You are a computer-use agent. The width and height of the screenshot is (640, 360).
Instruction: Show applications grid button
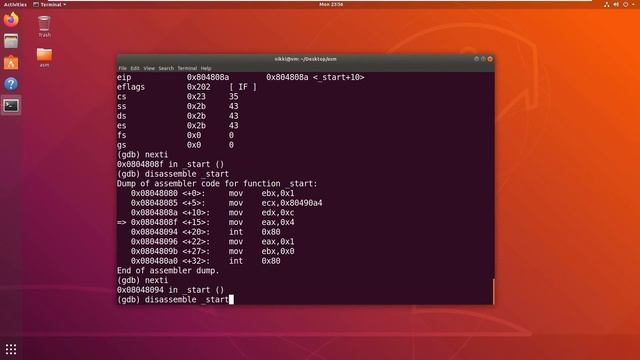pos(11,349)
